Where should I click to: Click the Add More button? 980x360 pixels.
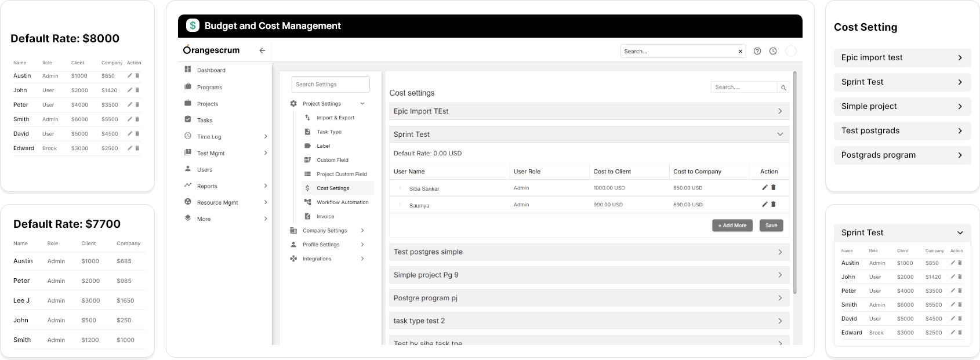pyautogui.click(x=732, y=226)
